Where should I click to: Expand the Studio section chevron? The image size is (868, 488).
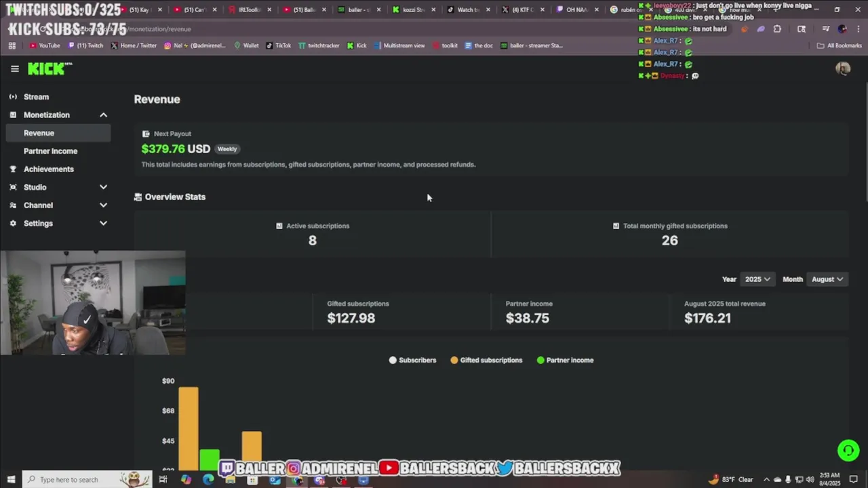tap(104, 187)
